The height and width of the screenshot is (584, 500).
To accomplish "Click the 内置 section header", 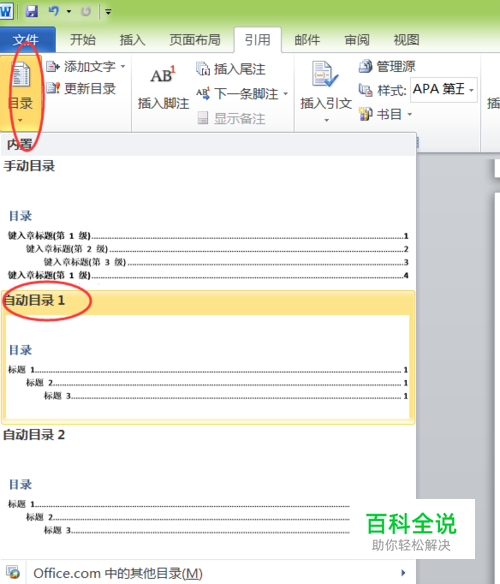I will [208, 145].
